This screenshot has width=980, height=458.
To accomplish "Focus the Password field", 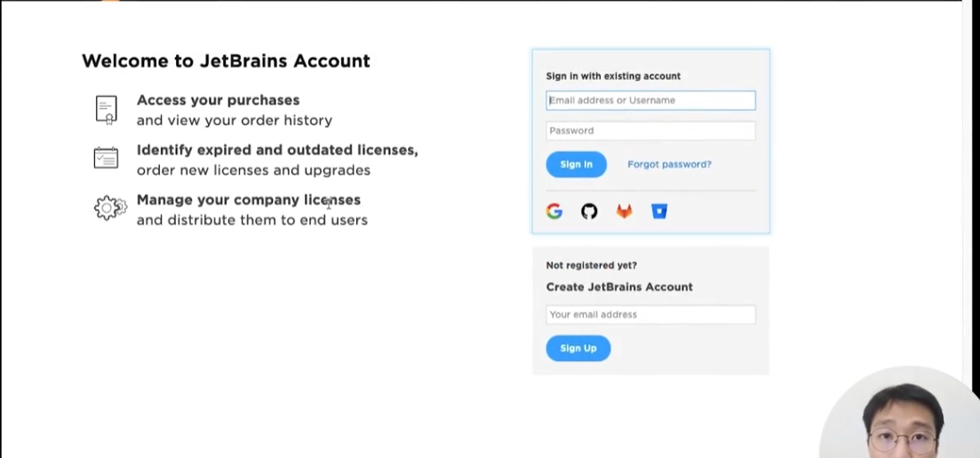I will (650, 130).
